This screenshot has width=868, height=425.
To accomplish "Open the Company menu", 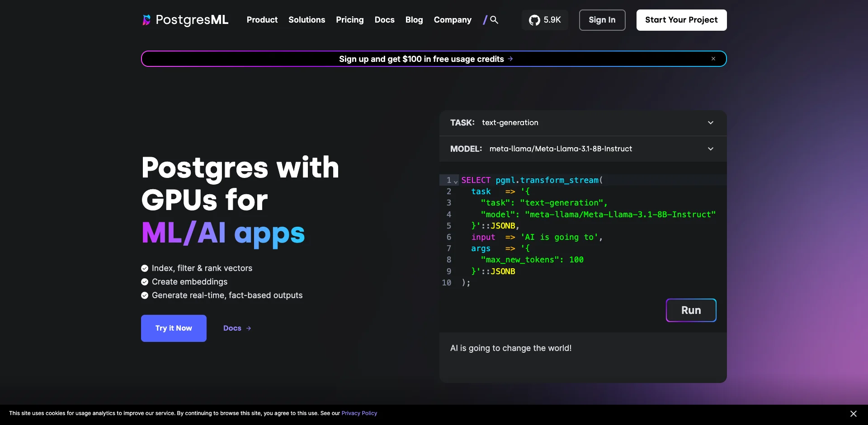I will [x=453, y=20].
